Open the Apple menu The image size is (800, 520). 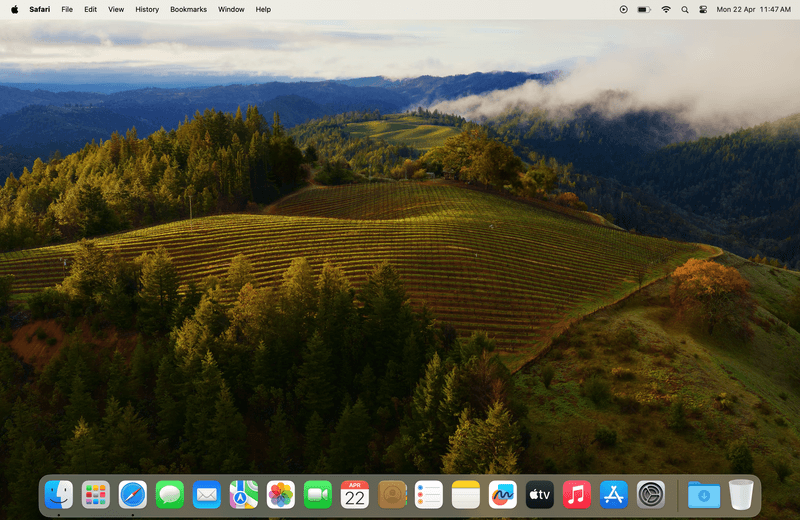click(14, 9)
